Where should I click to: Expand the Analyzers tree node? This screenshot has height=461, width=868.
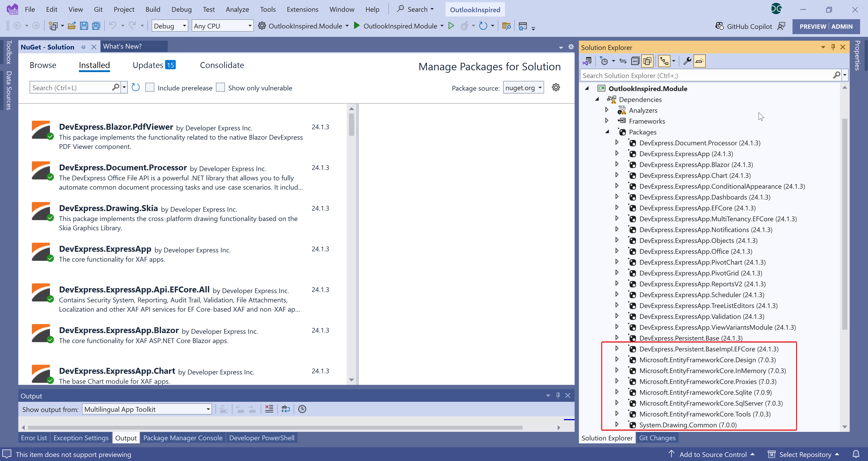click(x=607, y=110)
